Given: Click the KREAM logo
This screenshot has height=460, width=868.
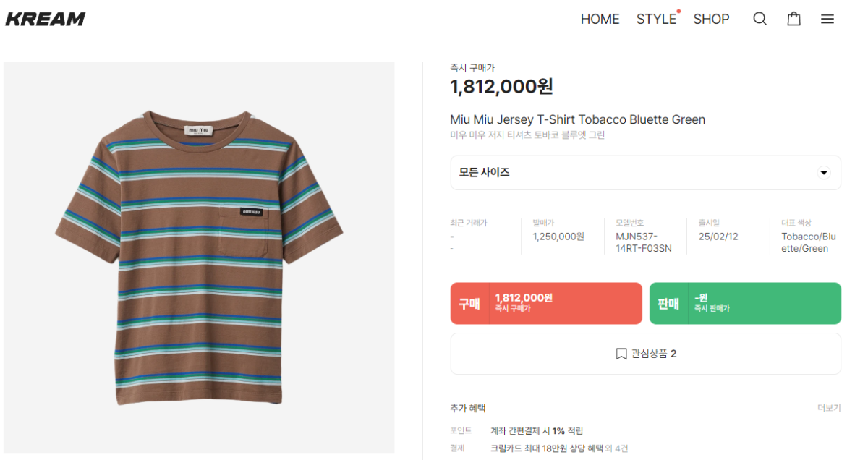Looking at the screenshot, I should [46, 19].
